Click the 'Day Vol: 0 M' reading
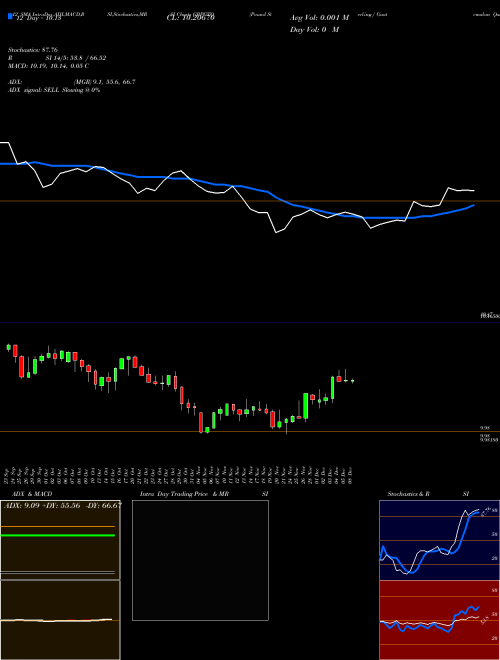The height and width of the screenshot is (660, 500). 314,29
